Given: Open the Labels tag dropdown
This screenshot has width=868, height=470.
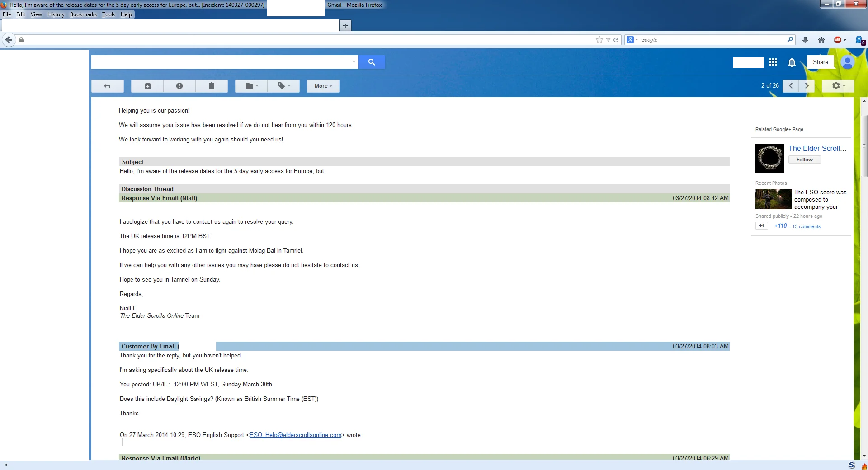Looking at the screenshot, I should 283,86.
